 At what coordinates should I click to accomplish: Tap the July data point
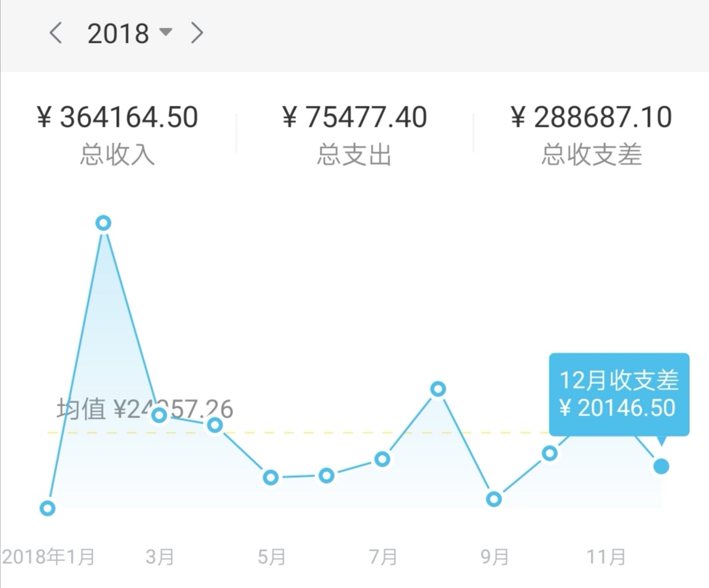(383, 459)
